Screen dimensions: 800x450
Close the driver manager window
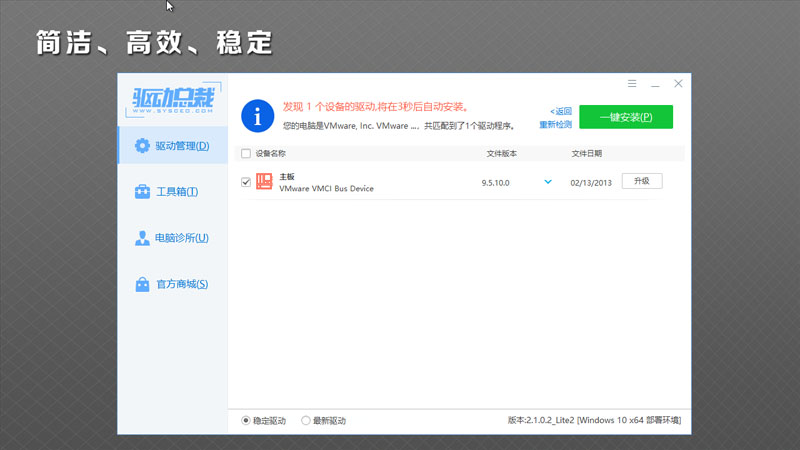tap(678, 83)
